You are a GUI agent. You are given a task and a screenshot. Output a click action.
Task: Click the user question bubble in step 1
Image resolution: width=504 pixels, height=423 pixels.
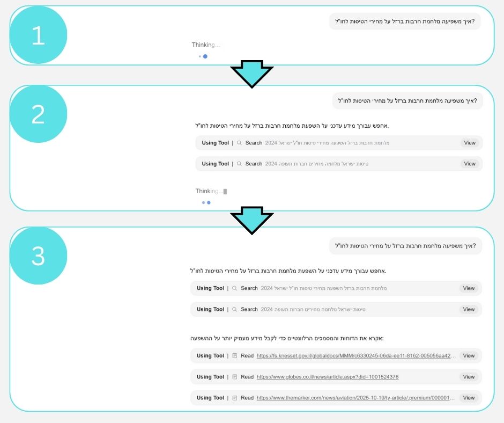point(405,21)
